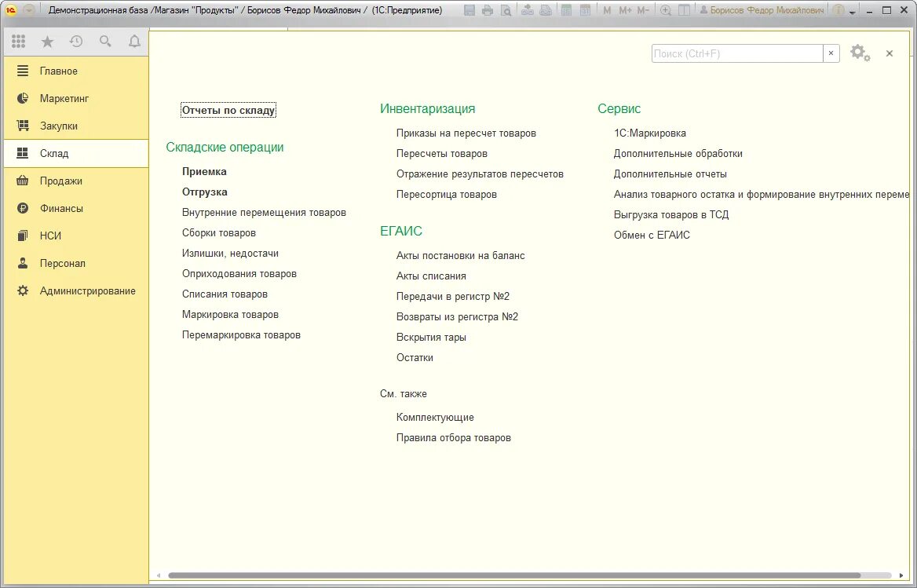Open the Персонал section
Image resolution: width=917 pixels, height=588 pixels.
pos(76,263)
